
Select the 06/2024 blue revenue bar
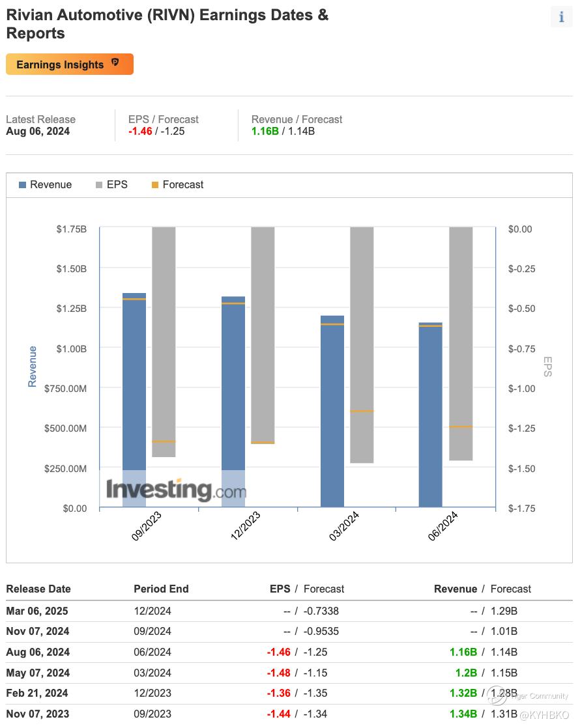pyautogui.click(x=430, y=415)
